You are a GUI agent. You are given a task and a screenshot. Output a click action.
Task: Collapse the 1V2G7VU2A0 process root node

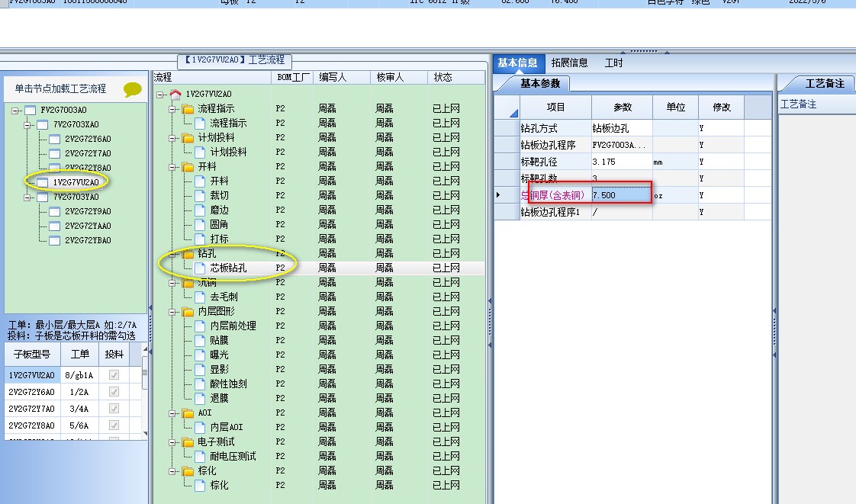160,95
